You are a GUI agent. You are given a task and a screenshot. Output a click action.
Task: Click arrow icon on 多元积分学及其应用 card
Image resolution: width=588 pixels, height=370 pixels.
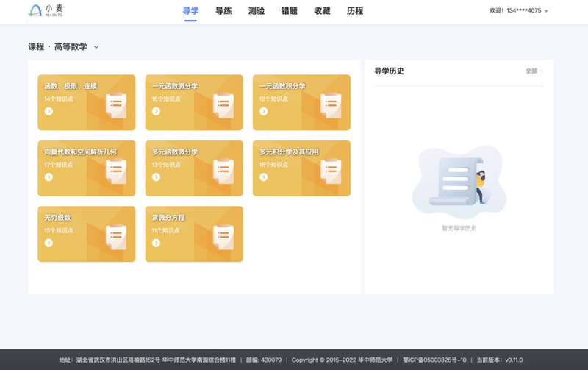[263, 177]
